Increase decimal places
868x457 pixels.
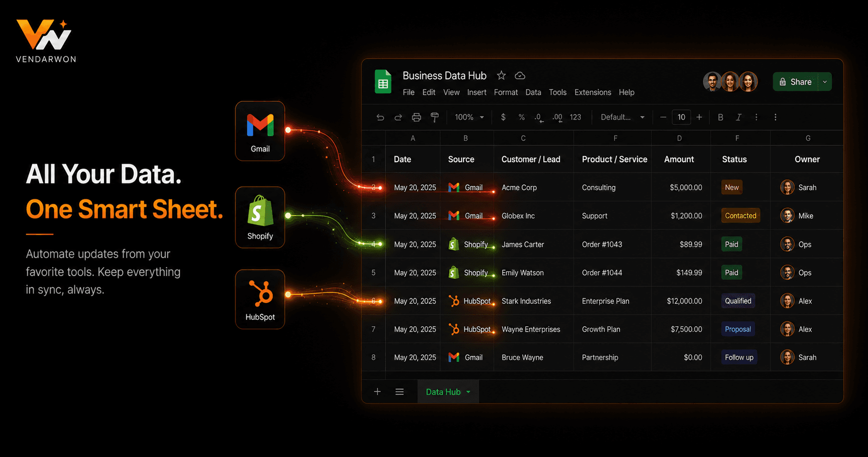[x=557, y=118]
